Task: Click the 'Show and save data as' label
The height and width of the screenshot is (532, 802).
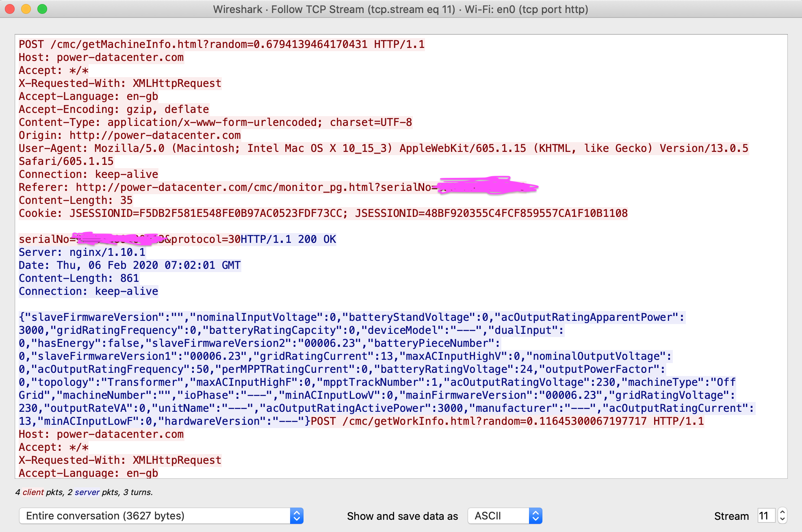Action: pos(402,516)
